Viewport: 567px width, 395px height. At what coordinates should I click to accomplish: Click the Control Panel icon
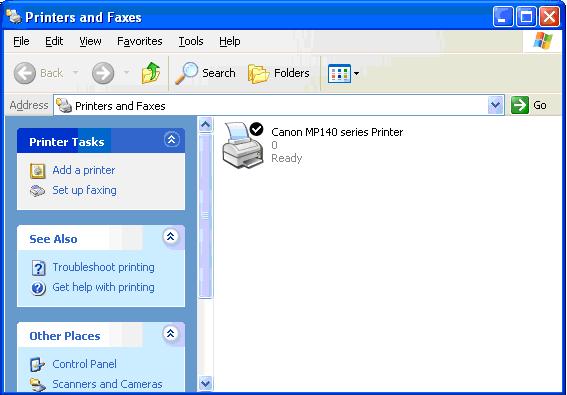click(38, 365)
